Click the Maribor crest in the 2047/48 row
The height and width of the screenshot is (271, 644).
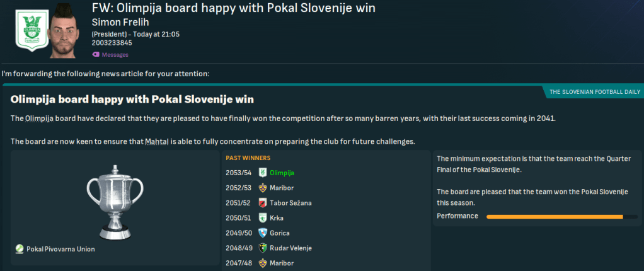coord(263,263)
